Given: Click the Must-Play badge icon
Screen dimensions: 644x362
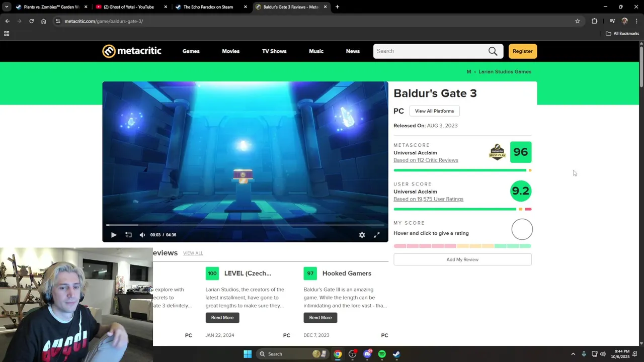Looking at the screenshot, I should pyautogui.click(x=497, y=152).
